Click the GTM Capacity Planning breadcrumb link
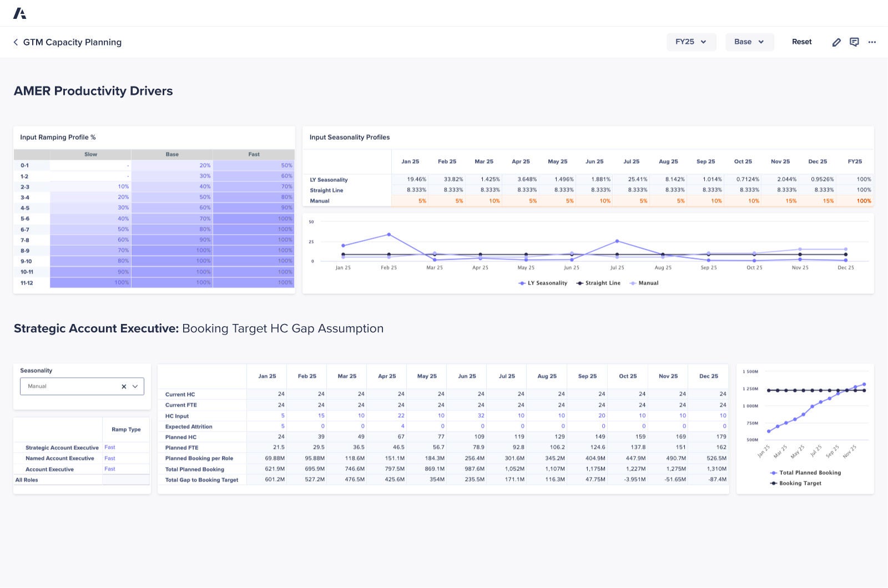Image resolution: width=888 pixels, height=588 pixels. click(72, 42)
